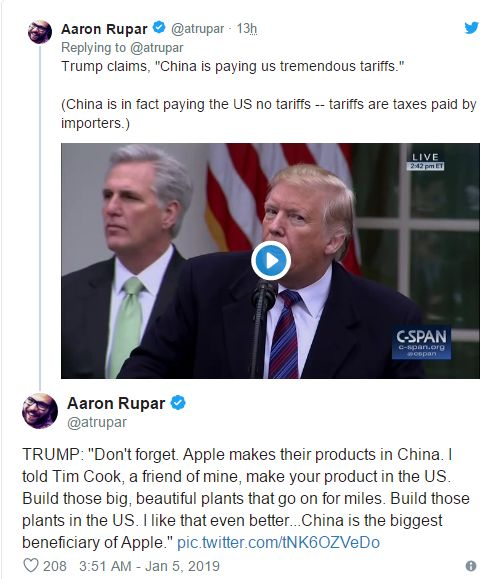Image resolution: width=498 pixels, height=579 pixels.
Task: Like the tweet with heart icon
Action: pos(31,565)
